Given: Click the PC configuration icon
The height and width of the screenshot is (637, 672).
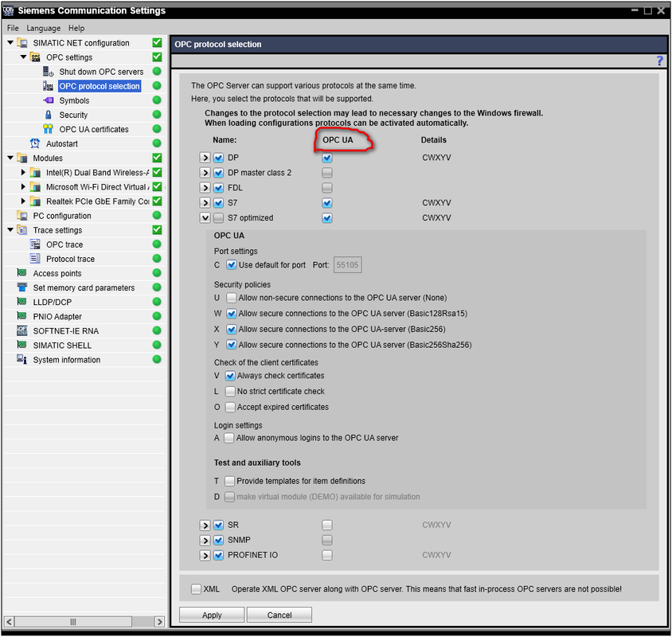Looking at the screenshot, I should click(x=21, y=216).
